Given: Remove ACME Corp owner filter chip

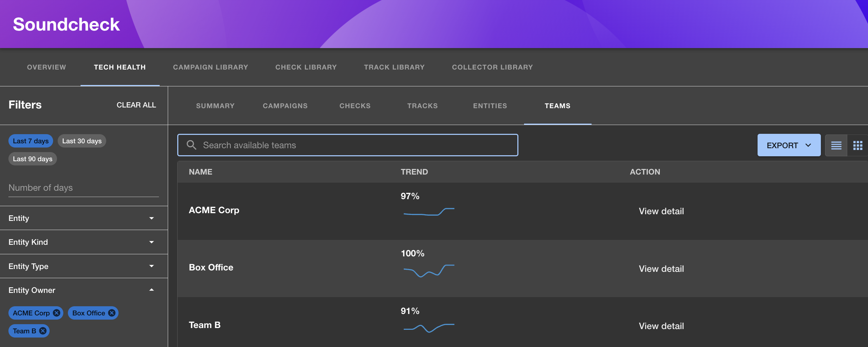Looking at the screenshot, I should click(x=56, y=313).
